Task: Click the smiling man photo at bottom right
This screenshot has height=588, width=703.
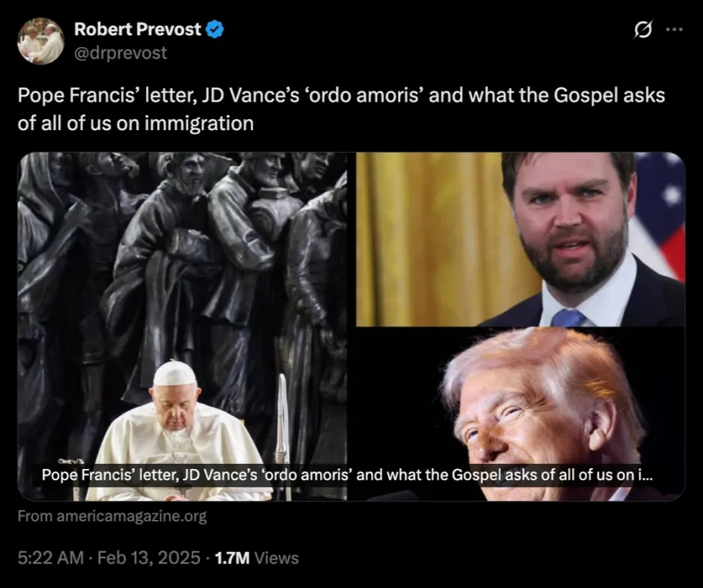Action: pyautogui.click(x=521, y=414)
